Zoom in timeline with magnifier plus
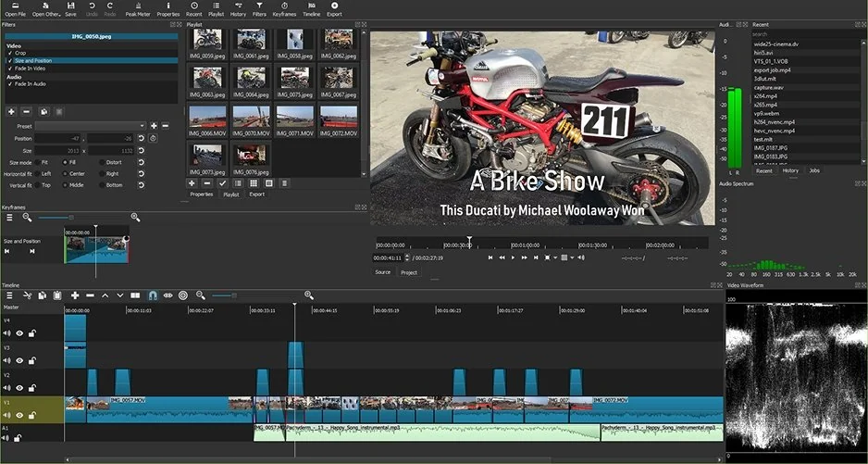 [309, 295]
